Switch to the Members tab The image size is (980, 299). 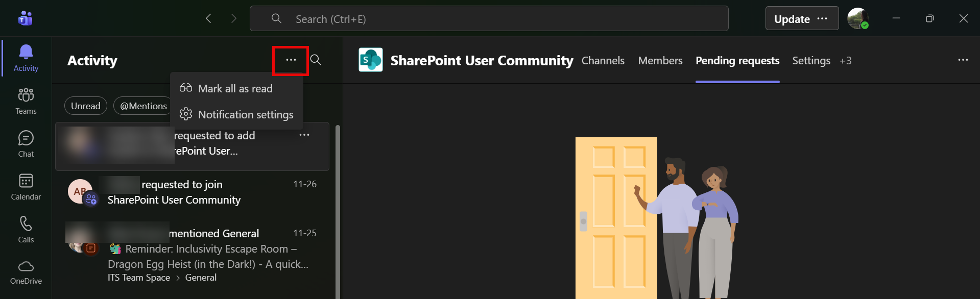[660, 60]
